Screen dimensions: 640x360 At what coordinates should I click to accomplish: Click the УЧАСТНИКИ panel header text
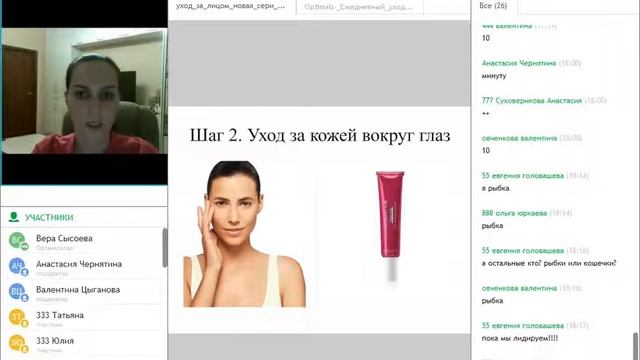tap(49, 218)
